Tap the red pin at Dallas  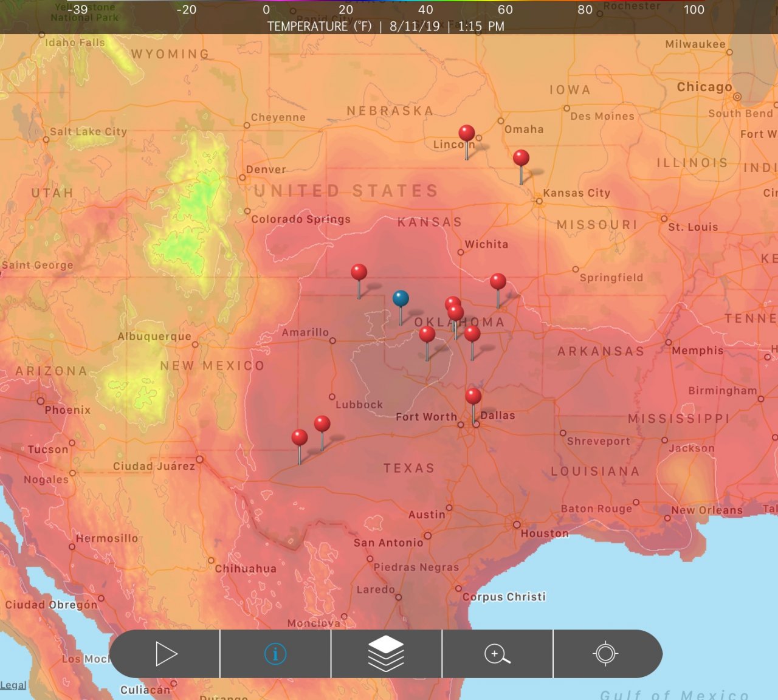click(x=473, y=397)
